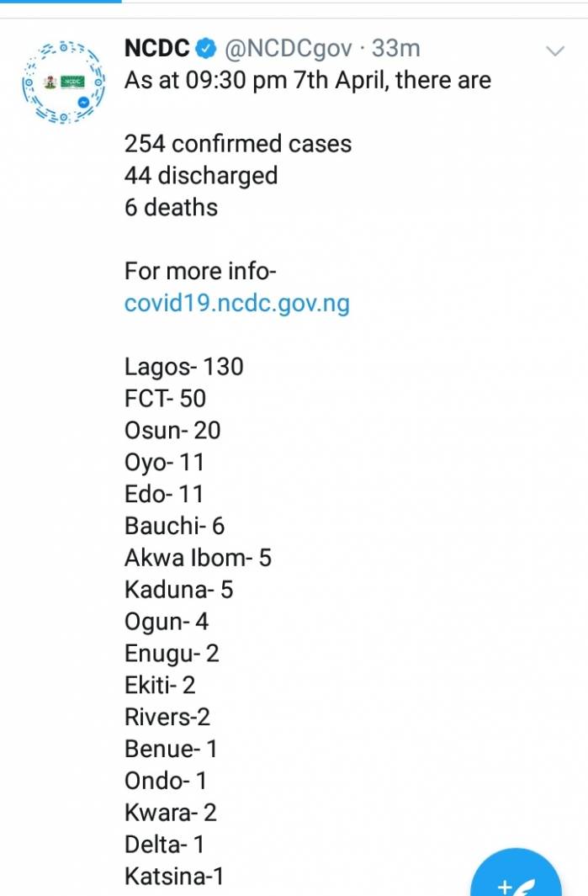Screen dimensions: 588x896
Task: Open the @NCDCgov handle
Action: tap(288, 49)
